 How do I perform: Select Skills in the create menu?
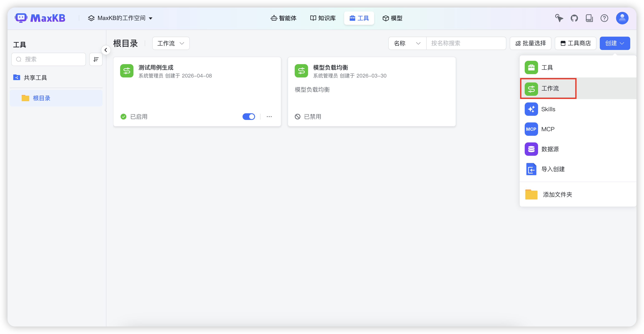tap(548, 109)
